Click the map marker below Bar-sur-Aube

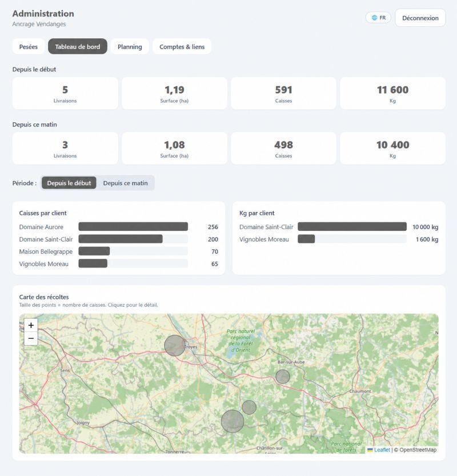point(283,377)
